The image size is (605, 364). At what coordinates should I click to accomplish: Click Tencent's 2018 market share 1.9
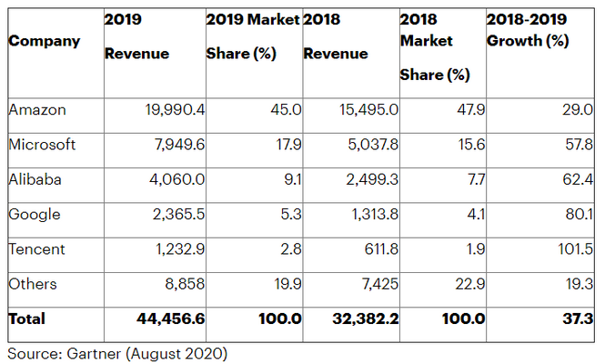476,249
